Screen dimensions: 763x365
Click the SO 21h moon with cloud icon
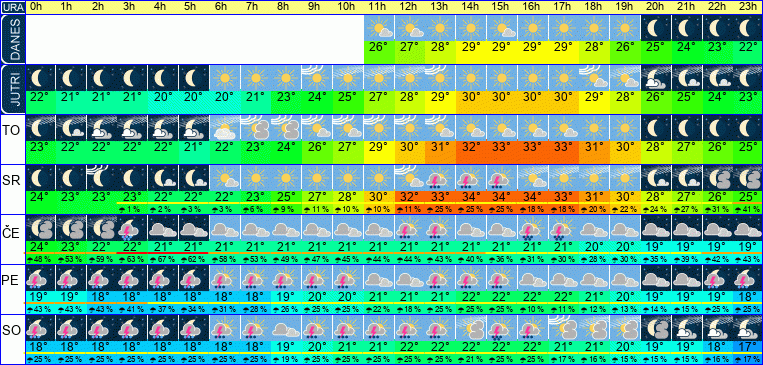(687, 328)
